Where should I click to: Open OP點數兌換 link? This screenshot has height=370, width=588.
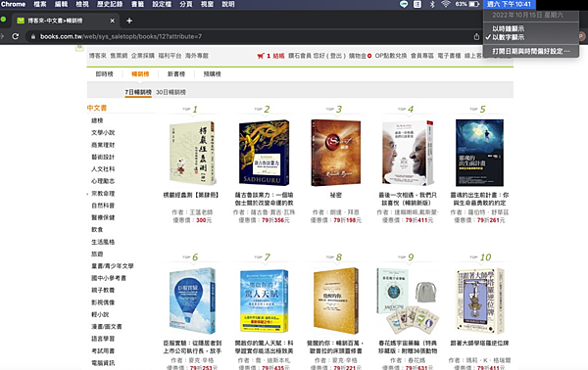pos(391,56)
